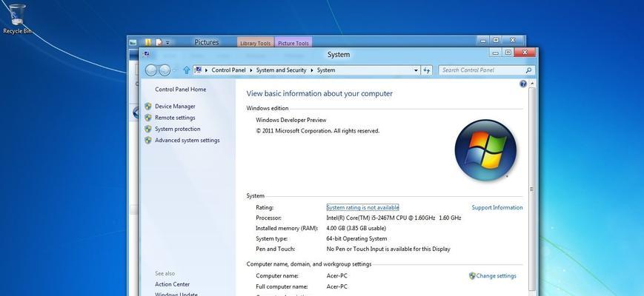Maximize the Pictures window
The image size is (644, 296).
496,40
